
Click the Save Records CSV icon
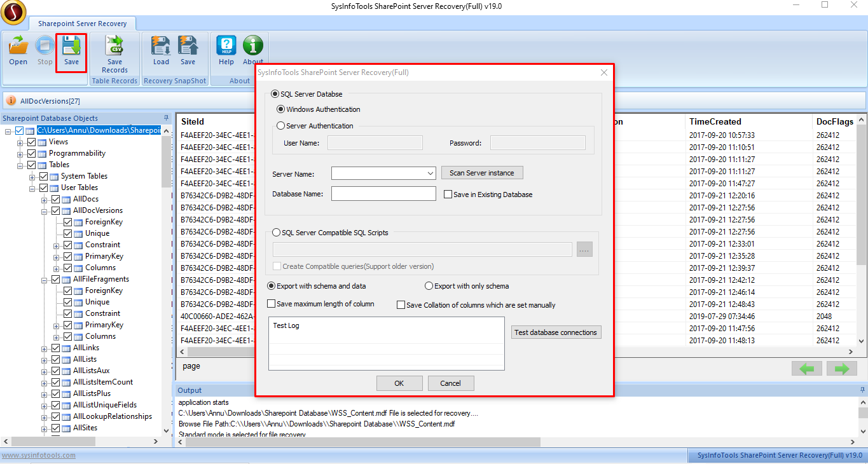pyautogui.click(x=114, y=46)
